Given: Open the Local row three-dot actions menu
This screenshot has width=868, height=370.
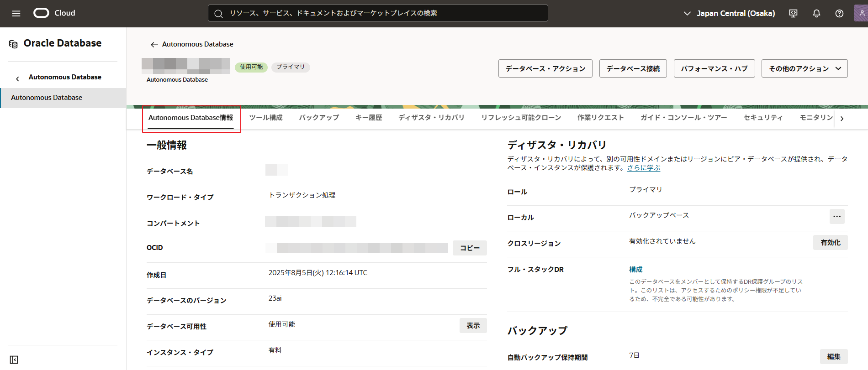Looking at the screenshot, I should (x=837, y=217).
